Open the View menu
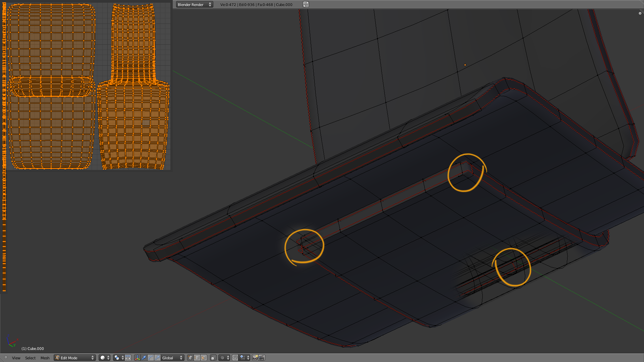Image resolution: width=644 pixels, height=362 pixels. pyautogui.click(x=16, y=358)
